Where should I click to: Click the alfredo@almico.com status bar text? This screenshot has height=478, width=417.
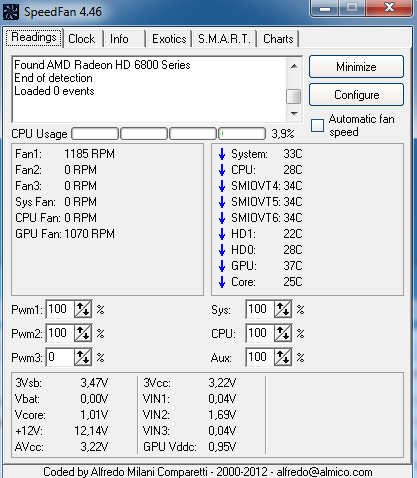tap(324, 472)
